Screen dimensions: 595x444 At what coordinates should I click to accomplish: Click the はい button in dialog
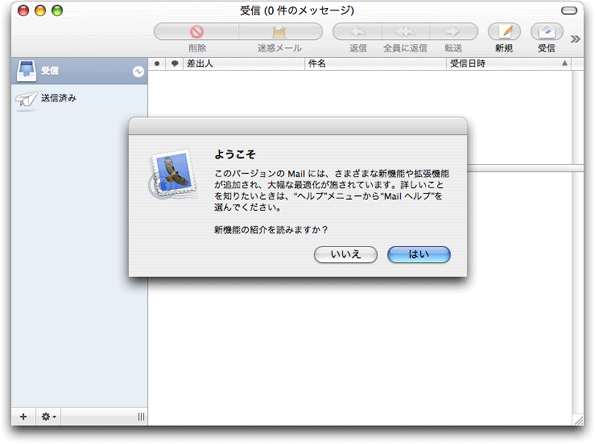(x=419, y=254)
